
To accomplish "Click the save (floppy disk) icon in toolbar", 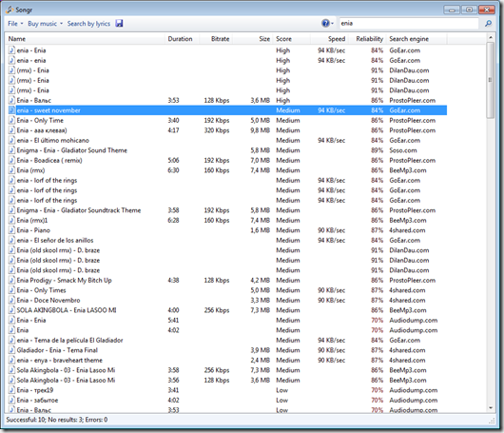I will point(119,24).
